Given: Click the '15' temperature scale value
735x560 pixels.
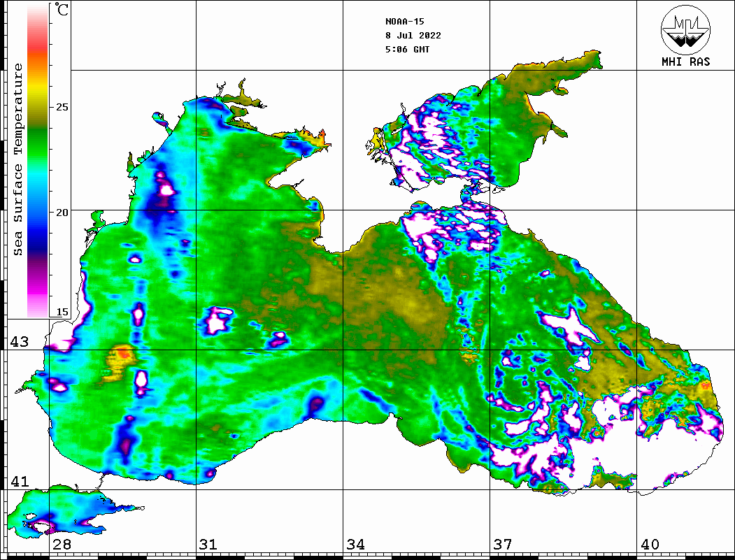Looking at the screenshot, I should (62, 312).
